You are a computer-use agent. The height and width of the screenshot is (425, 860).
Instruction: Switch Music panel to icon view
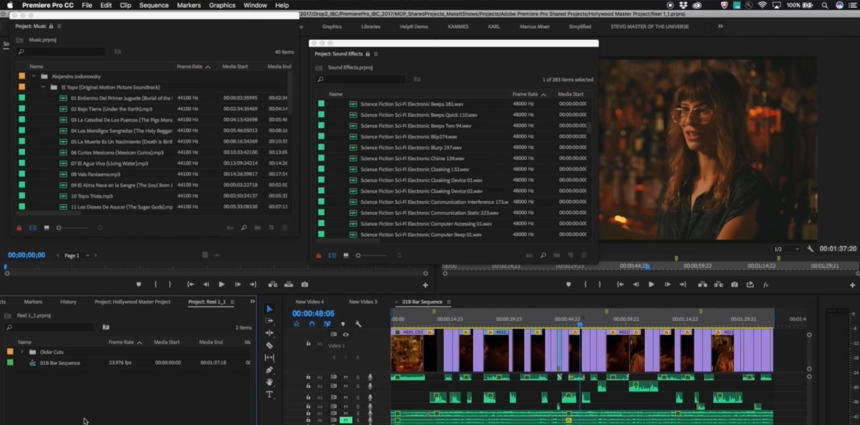pyautogui.click(x=46, y=228)
